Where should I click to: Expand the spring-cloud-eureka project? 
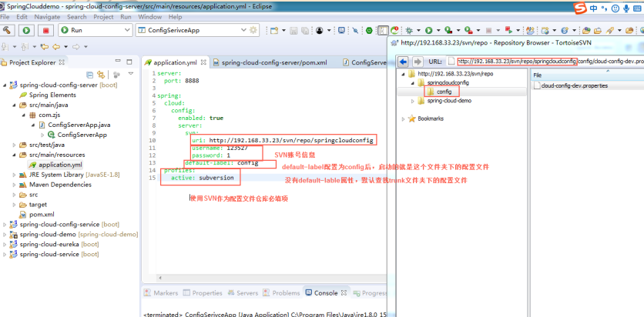coord(5,245)
